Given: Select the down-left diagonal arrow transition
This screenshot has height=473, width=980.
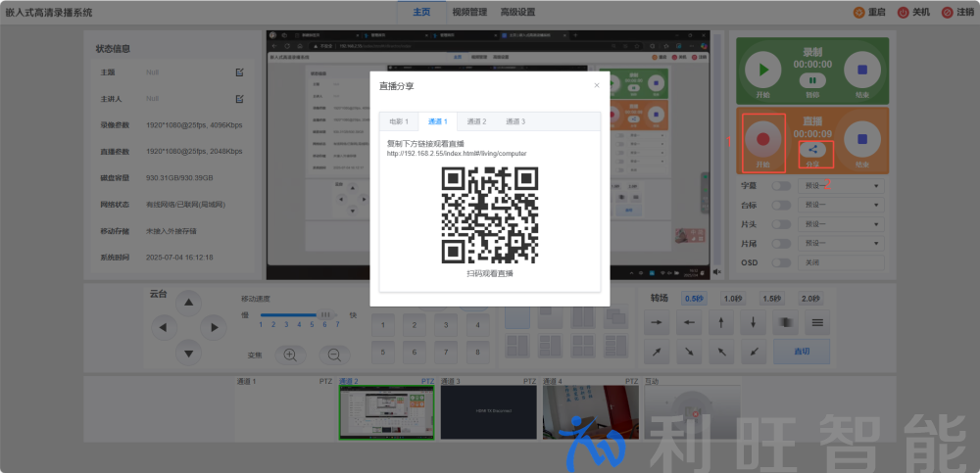Looking at the screenshot, I should pyautogui.click(x=753, y=352).
